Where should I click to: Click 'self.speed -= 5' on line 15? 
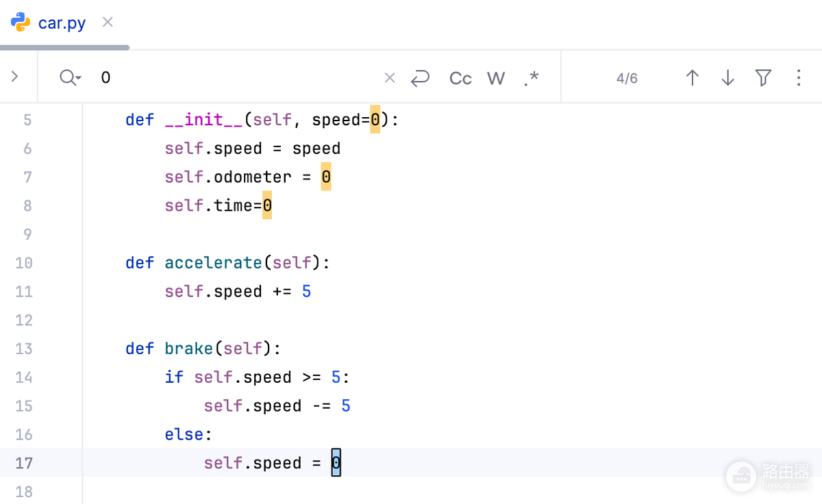pos(277,406)
